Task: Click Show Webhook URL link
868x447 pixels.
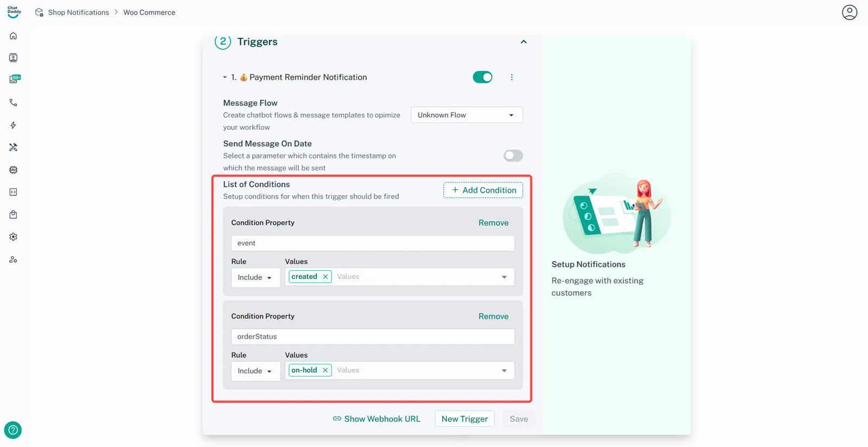Action: (376, 419)
